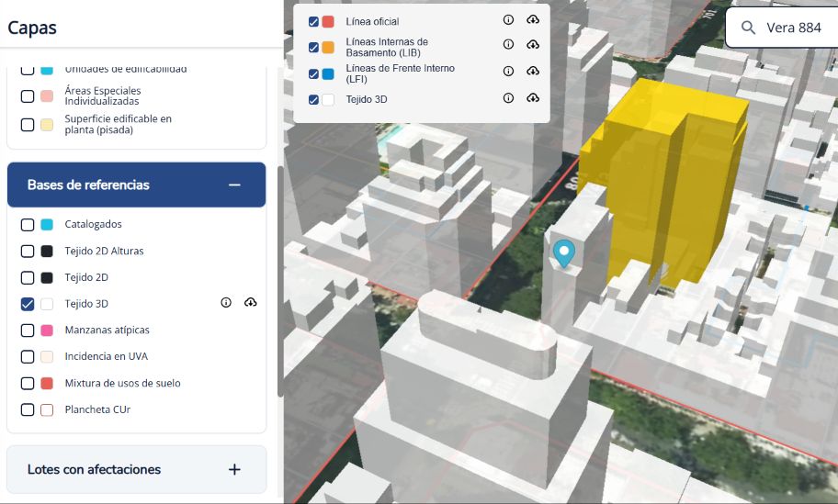Screen dimensions: 838x504
Task: Check the Catalogados layer
Action: click(28, 225)
